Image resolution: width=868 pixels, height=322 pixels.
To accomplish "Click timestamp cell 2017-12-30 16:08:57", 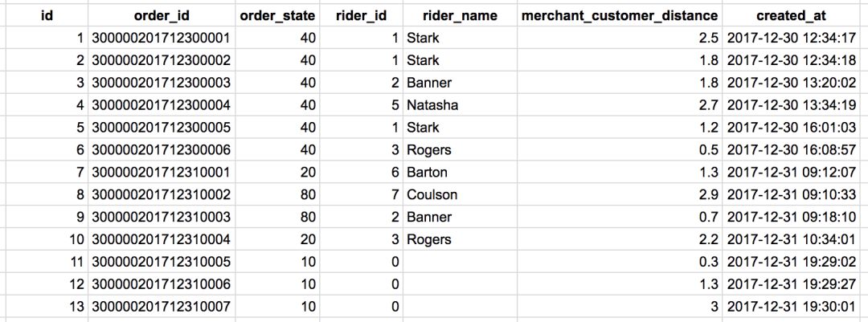I will [x=792, y=149].
